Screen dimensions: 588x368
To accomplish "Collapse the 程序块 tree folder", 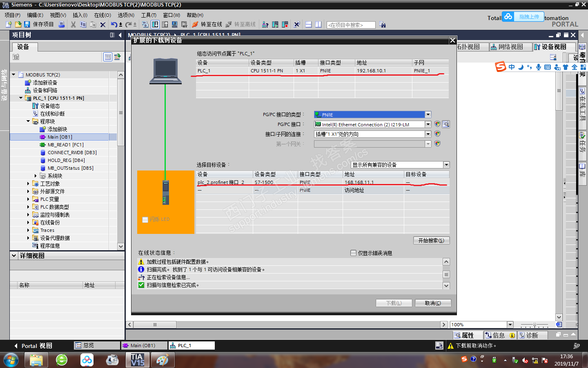I will pyautogui.click(x=28, y=121).
